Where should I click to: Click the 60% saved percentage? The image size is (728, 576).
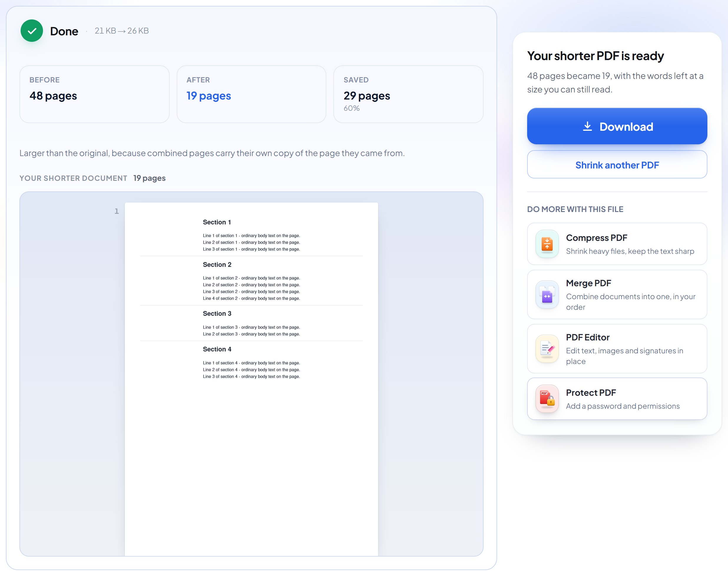point(352,108)
